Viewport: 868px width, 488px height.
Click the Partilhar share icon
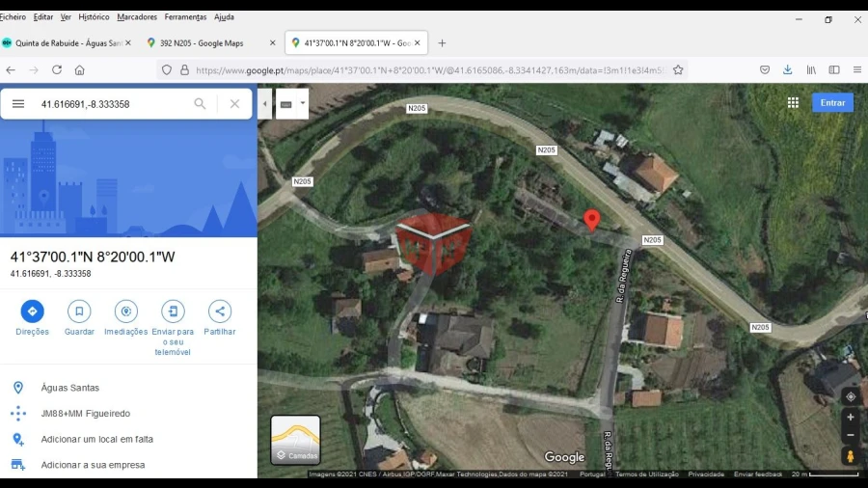pyautogui.click(x=220, y=312)
